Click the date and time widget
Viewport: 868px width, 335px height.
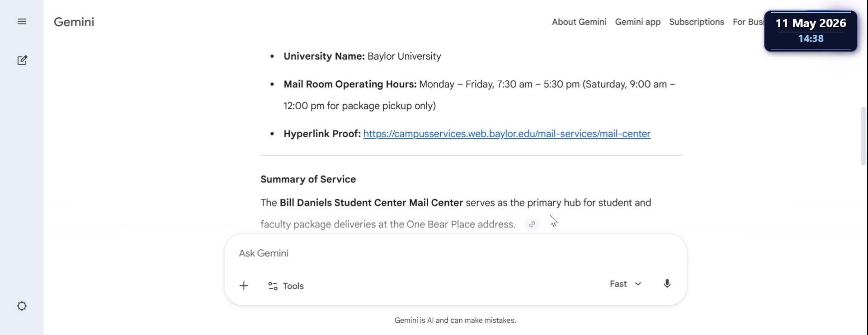[x=811, y=31]
